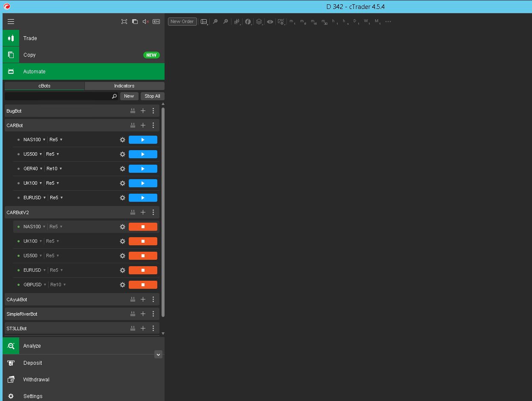Unmute sounds via speaker icon
Viewport: 532px width, 401px height.
point(146,21)
